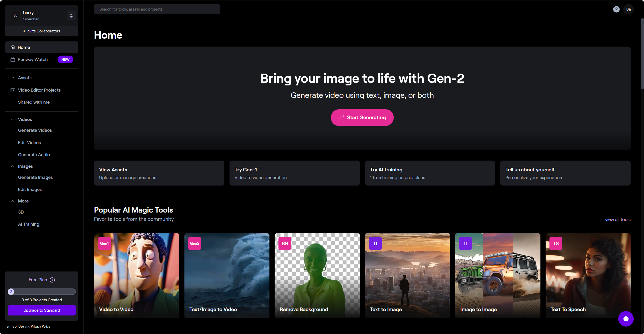644x334 pixels.
Task: Open Shared with me
Action: point(34,102)
